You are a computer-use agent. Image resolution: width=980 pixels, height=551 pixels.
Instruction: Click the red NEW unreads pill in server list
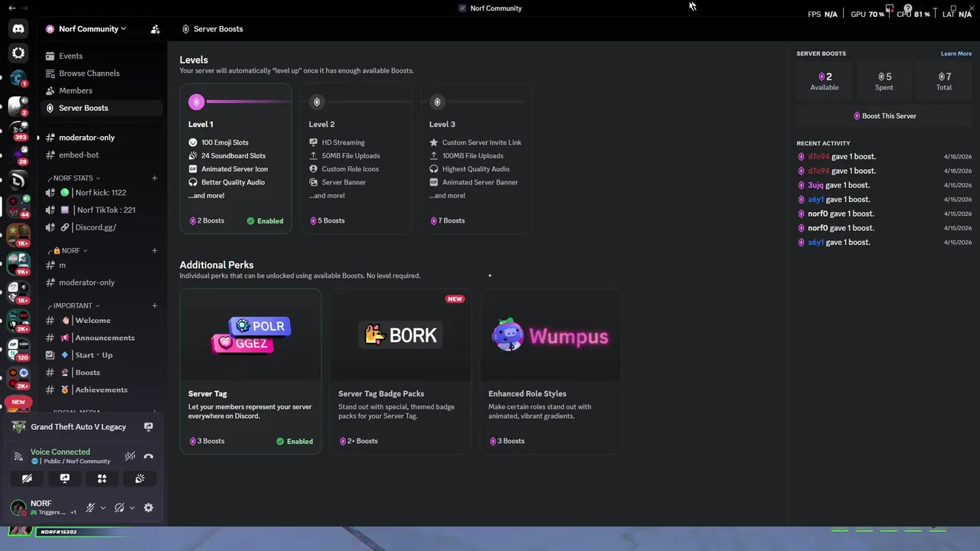[18, 402]
